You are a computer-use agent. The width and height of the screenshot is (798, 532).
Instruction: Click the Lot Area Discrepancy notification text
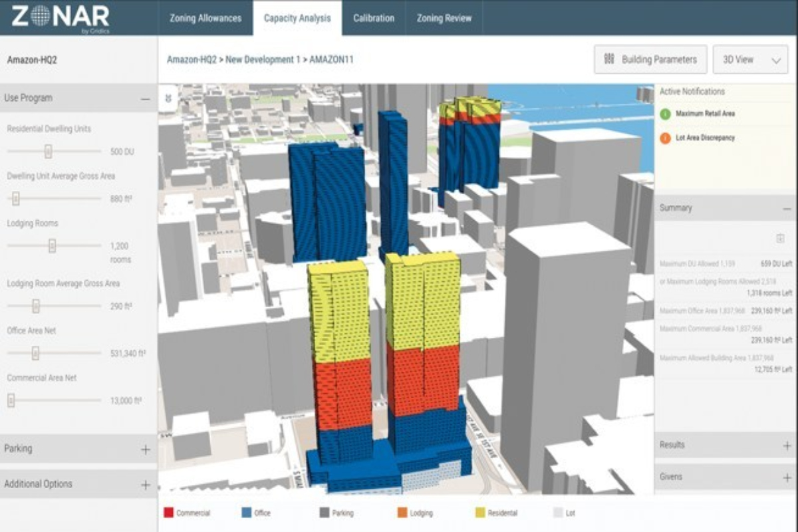coord(705,138)
